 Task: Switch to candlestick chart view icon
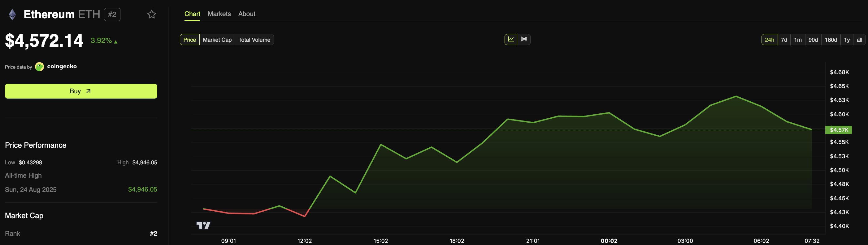pyautogui.click(x=524, y=39)
